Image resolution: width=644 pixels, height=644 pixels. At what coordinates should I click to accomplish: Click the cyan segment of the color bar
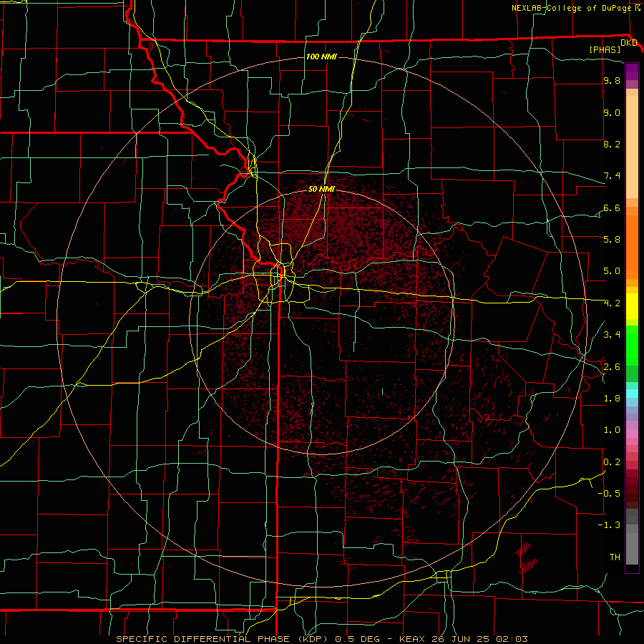pos(632,393)
